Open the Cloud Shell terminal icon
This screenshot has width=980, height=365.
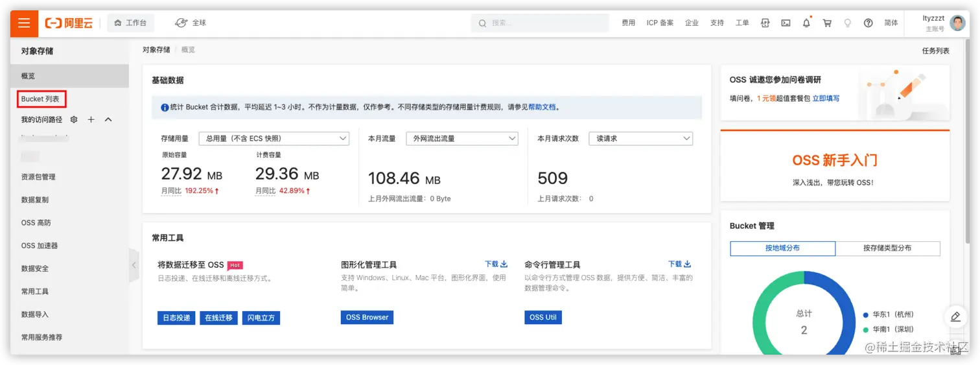pos(786,23)
